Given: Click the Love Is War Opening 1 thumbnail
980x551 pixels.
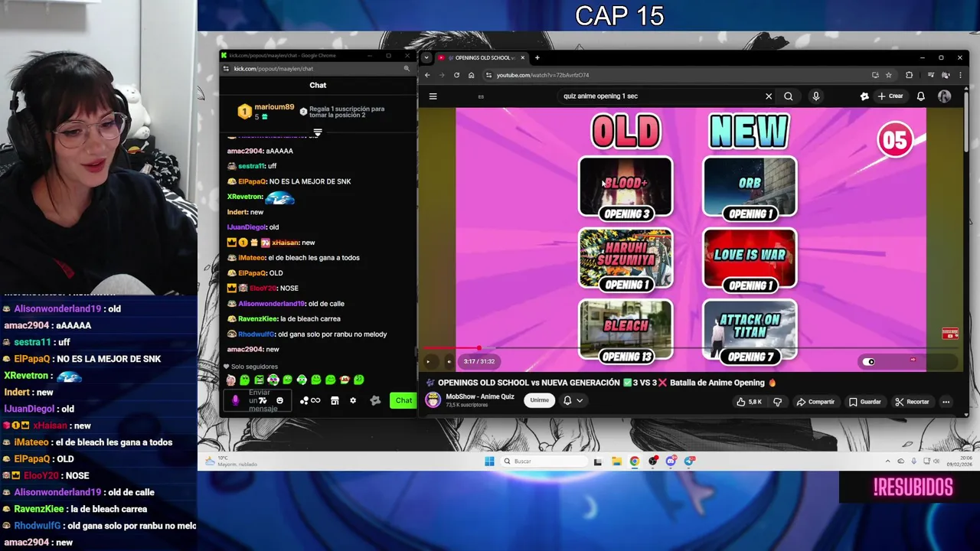Looking at the screenshot, I should [x=750, y=259].
